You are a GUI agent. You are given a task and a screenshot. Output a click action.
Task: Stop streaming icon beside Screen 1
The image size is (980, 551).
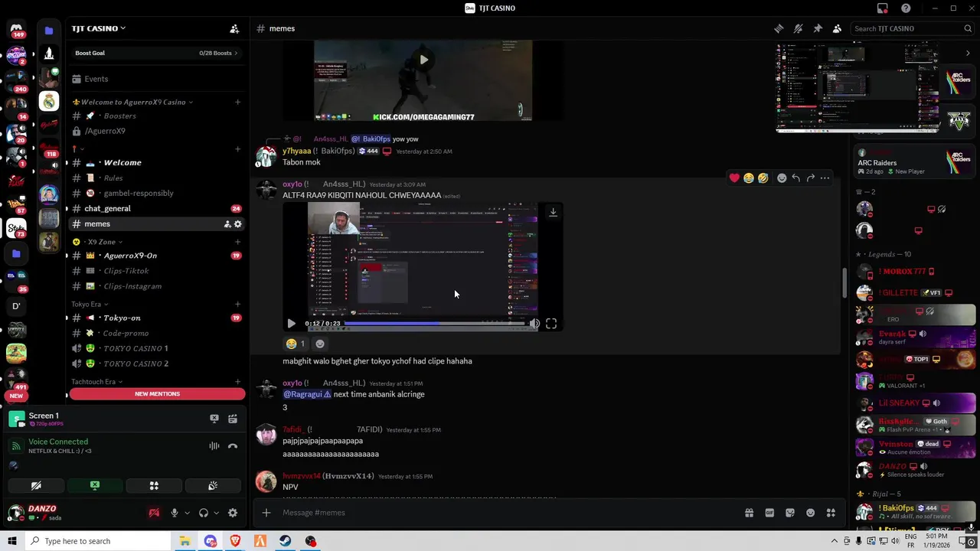click(x=214, y=419)
